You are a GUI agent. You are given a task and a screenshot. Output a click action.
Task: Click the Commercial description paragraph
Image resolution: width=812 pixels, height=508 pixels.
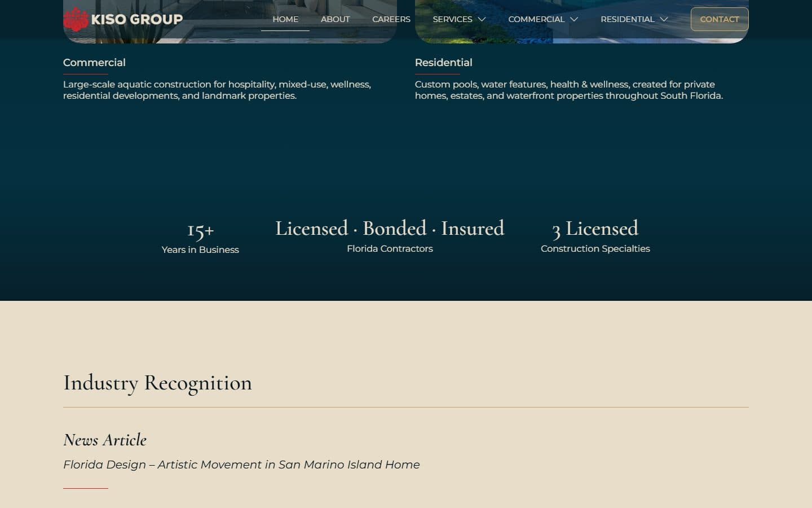point(217,90)
